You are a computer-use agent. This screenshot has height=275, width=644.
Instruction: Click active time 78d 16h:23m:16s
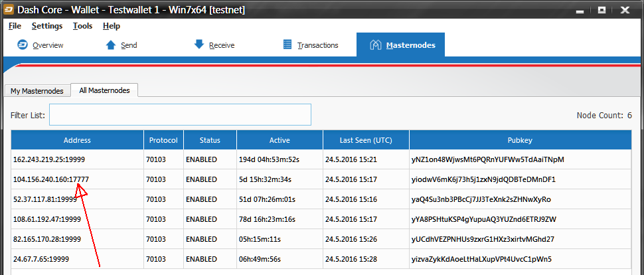click(267, 219)
